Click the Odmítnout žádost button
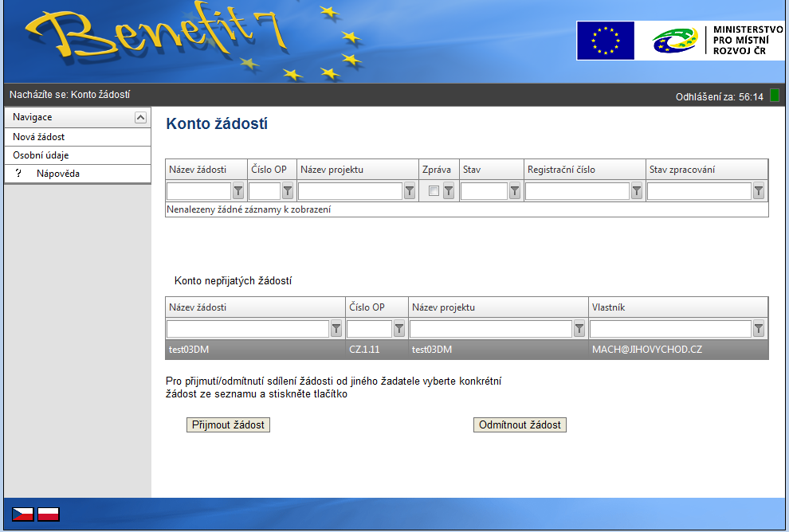 (520, 425)
